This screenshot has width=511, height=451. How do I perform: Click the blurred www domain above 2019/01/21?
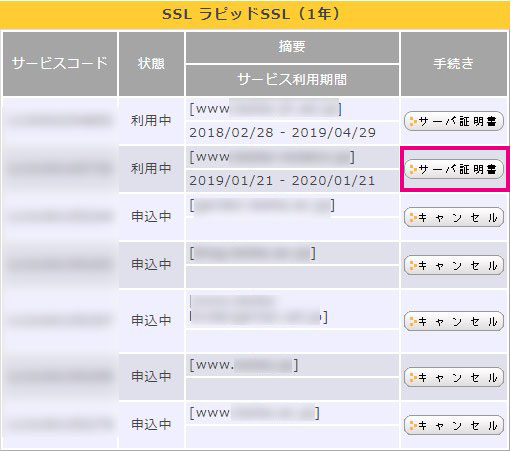pos(272,157)
